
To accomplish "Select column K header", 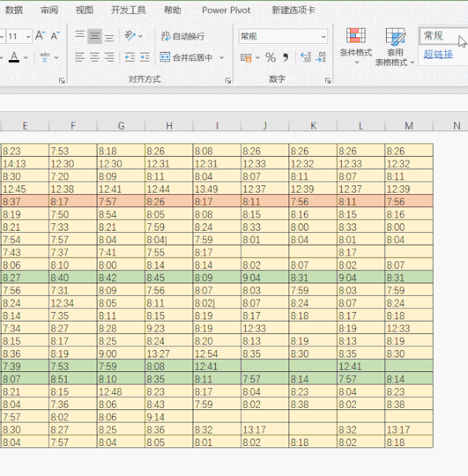I will [x=313, y=125].
